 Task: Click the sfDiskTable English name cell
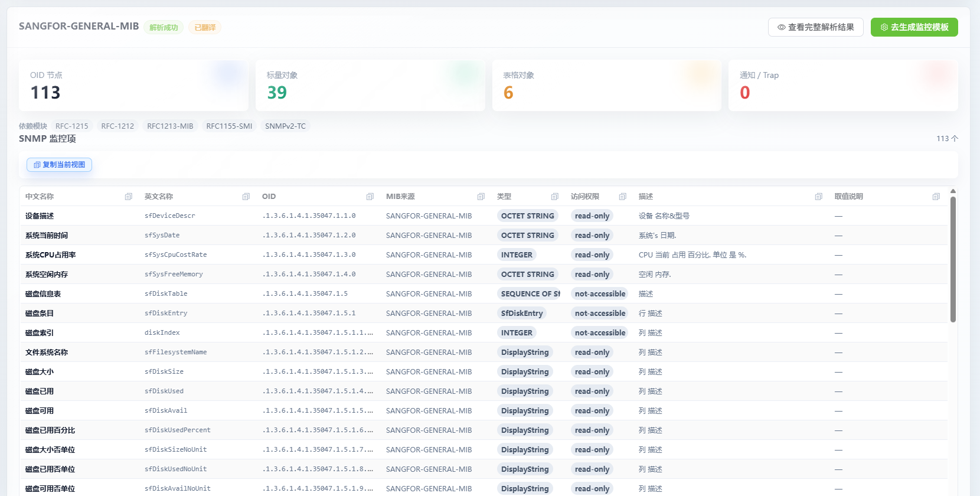tap(166, 294)
